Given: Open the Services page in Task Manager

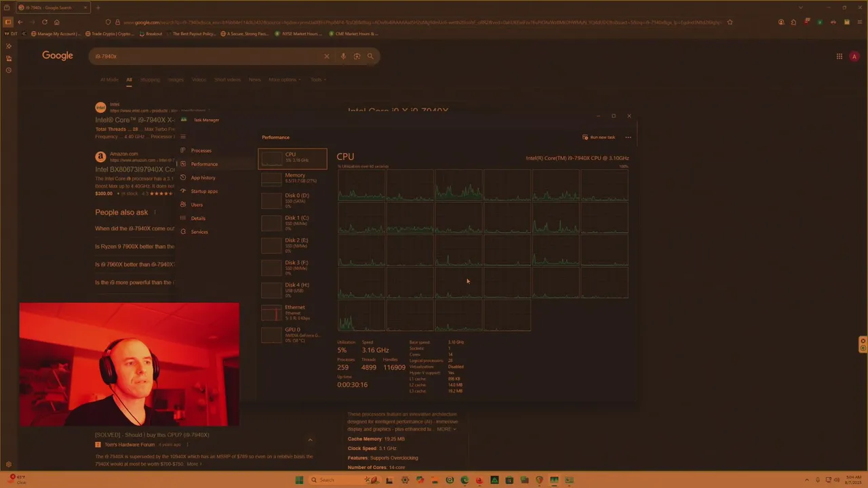Looking at the screenshot, I should click(x=199, y=232).
